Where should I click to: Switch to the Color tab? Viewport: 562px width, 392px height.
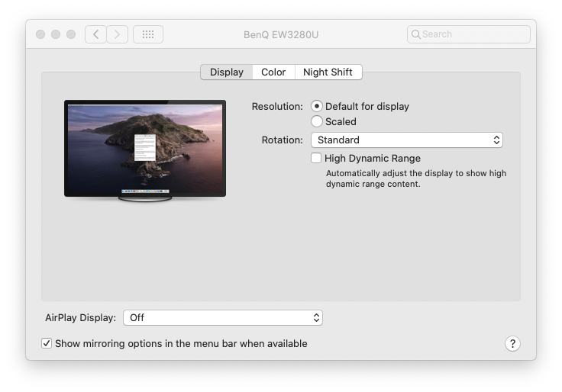273,72
